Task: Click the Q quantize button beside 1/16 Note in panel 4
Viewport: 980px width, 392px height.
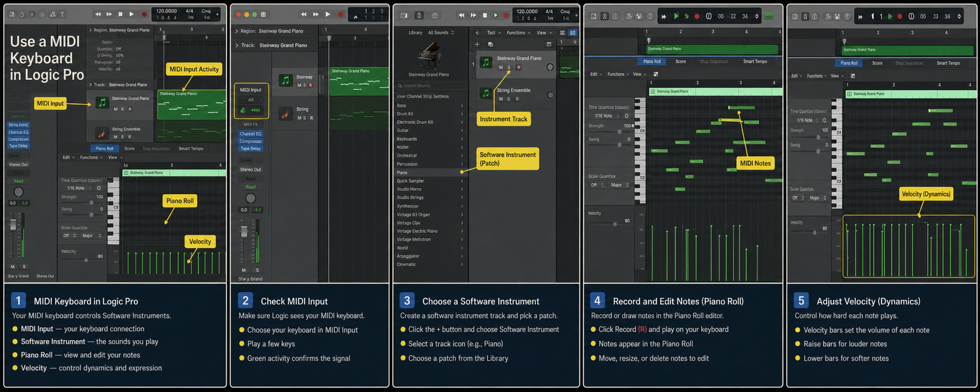Action: (x=627, y=116)
